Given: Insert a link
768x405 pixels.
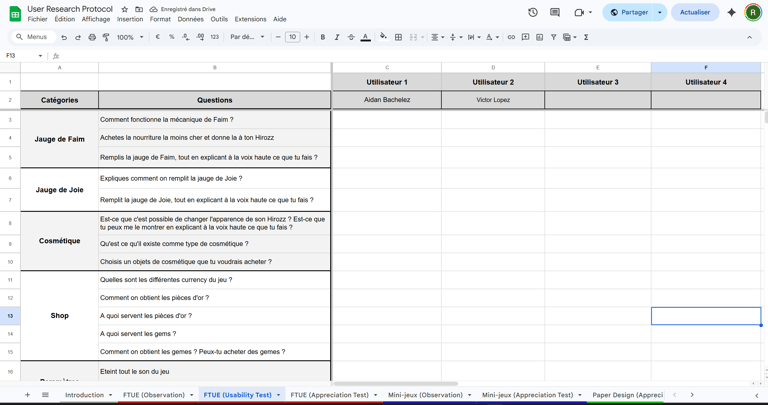Looking at the screenshot, I should click(x=511, y=37).
